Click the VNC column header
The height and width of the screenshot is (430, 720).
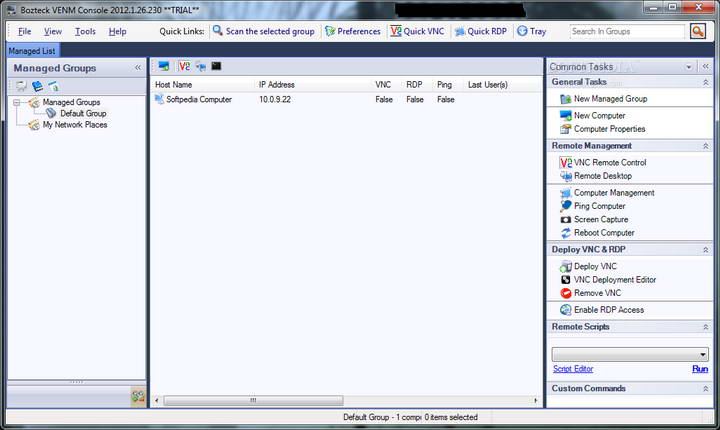coord(383,85)
